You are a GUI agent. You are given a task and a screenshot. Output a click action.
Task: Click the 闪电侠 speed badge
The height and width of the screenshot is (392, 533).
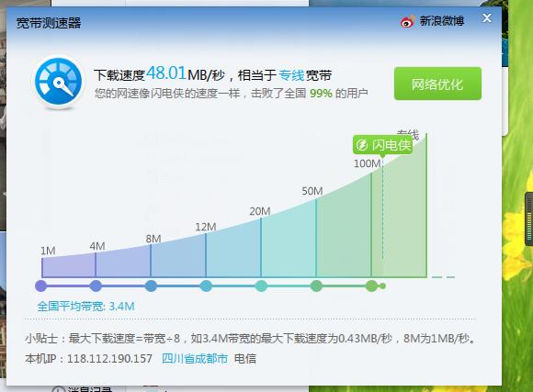click(382, 145)
